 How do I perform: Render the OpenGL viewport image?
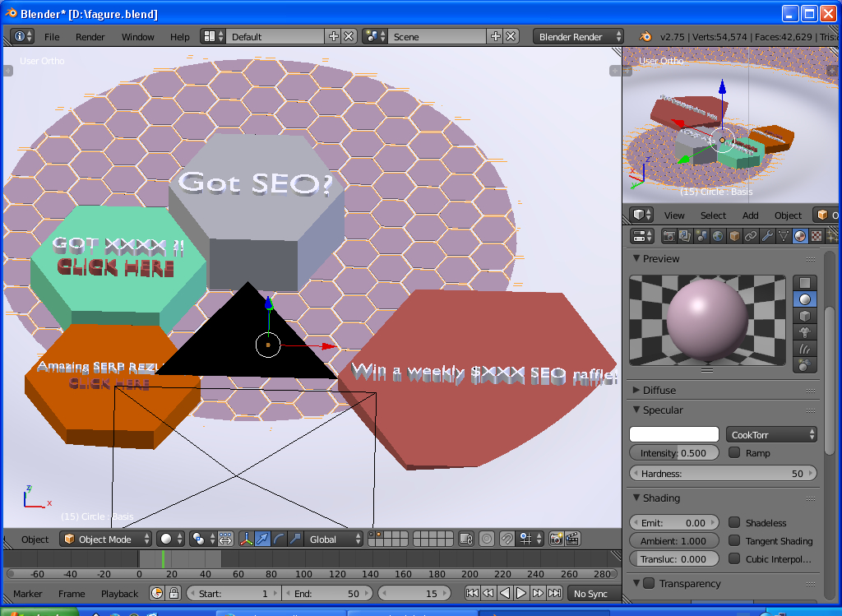(556, 540)
